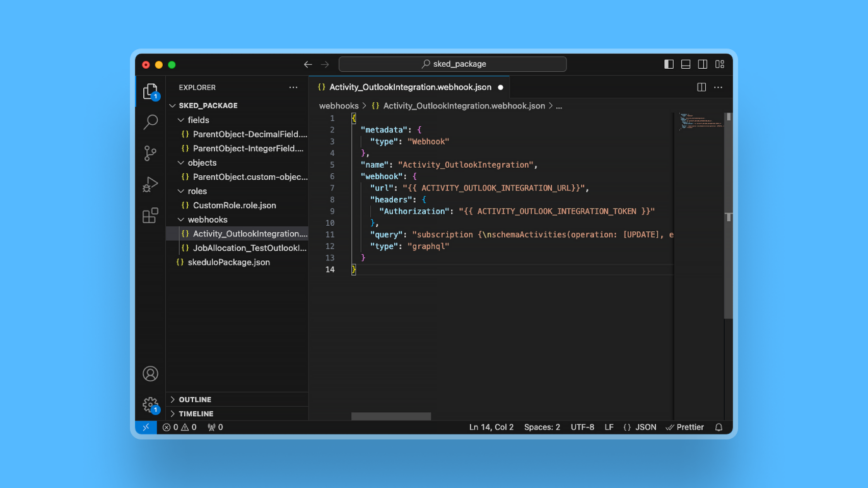Open the Accounts menu icon

coord(150,374)
